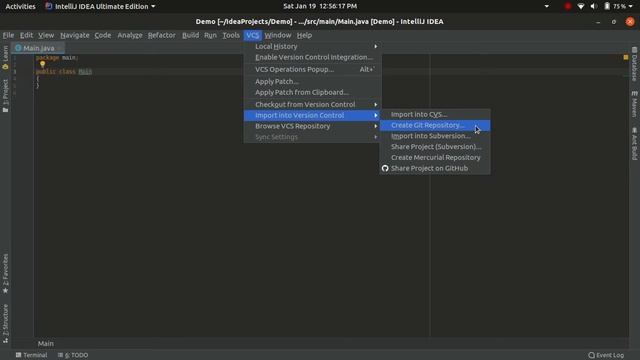
Task: Expand the Local History submenu
Action: point(313,47)
